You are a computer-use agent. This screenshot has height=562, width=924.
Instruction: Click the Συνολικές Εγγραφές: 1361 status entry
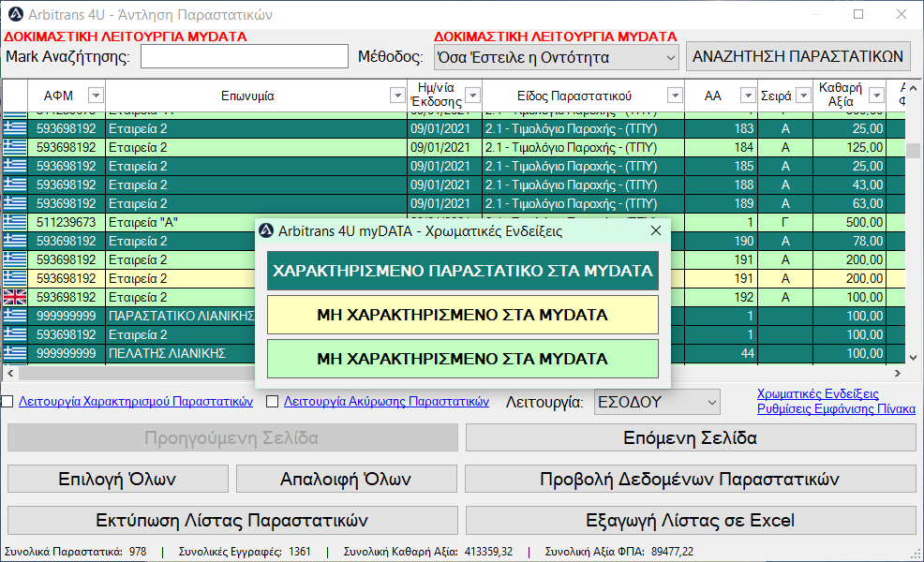coord(245,552)
